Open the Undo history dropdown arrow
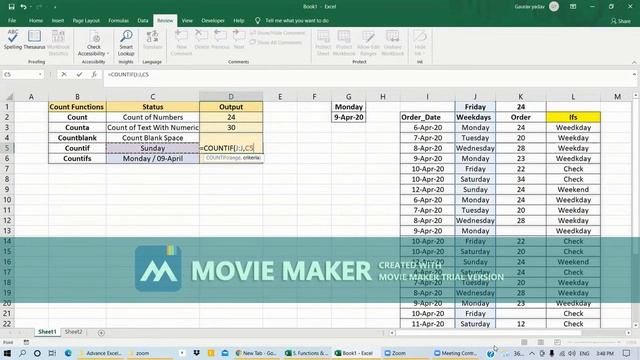This screenshot has height=360, width=640. click(31, 7)
